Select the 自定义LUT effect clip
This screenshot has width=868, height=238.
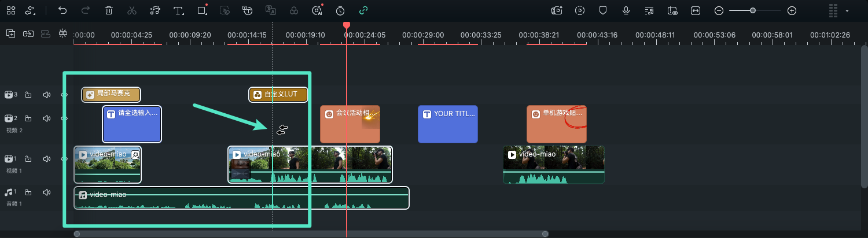278,95
